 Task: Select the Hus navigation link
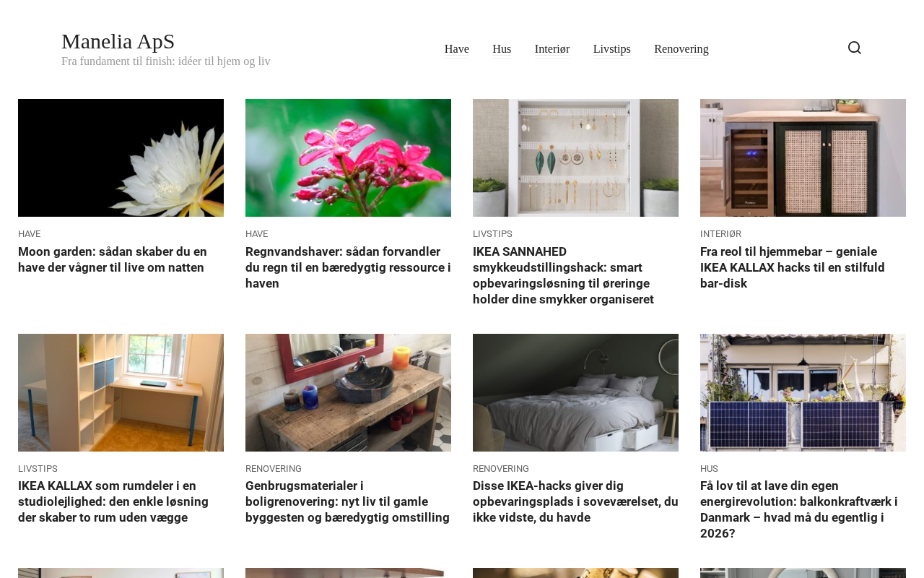502,49
